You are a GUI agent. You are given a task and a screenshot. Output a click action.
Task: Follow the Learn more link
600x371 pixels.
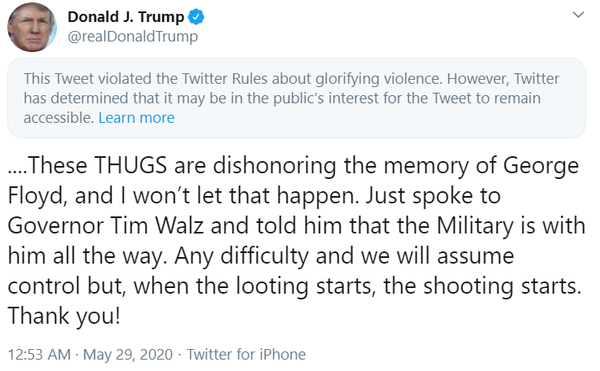pyautogui.click(x=136, y=118)
